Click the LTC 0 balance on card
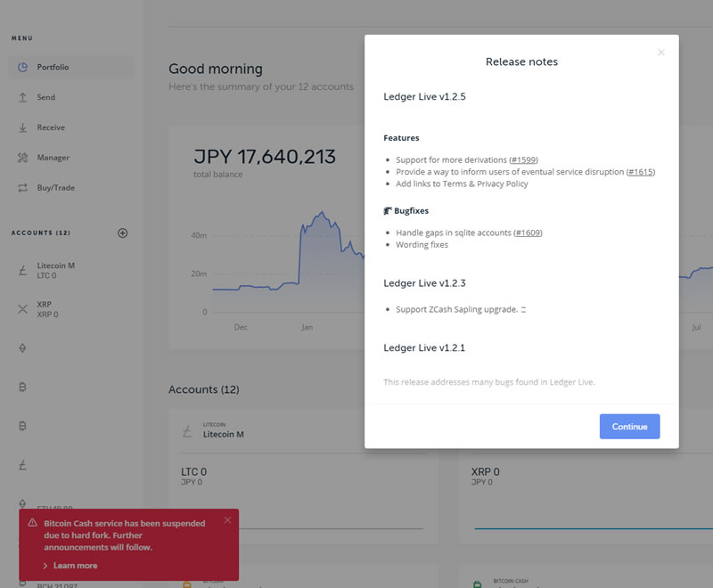Screen dimensions: 713x588 click(193, 471)
